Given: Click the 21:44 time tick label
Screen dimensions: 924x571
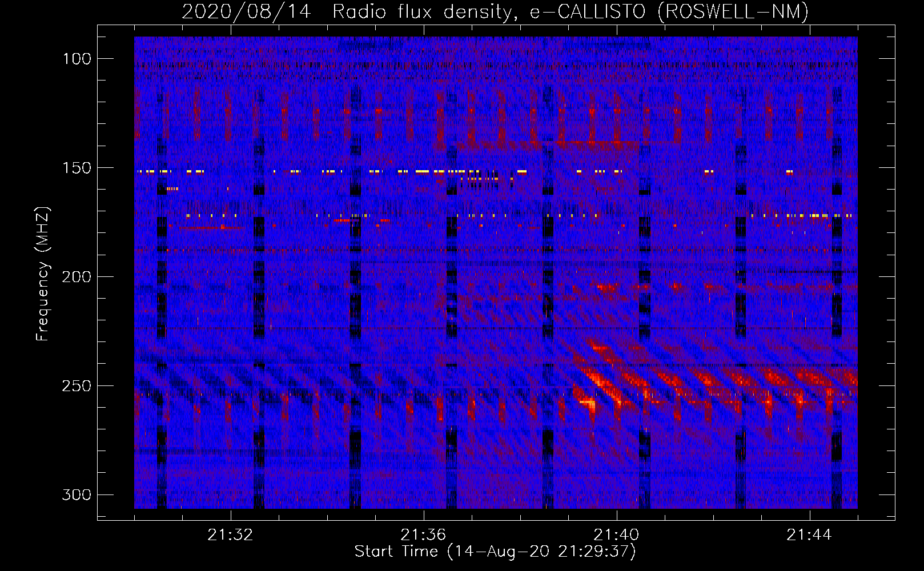Looking at the screenshot, I should pos(809,535).
